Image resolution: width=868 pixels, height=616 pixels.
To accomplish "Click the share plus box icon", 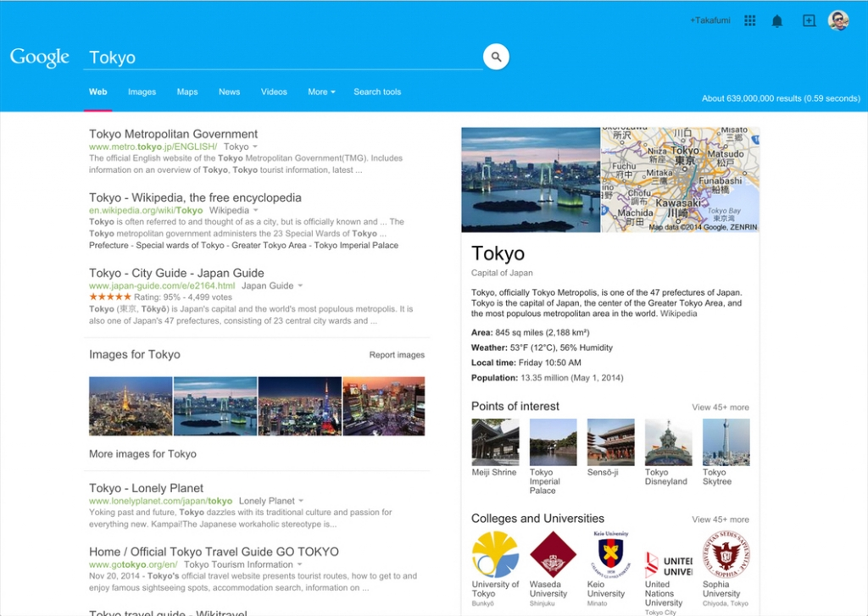I will pyautogui.click(x=809, y=21).
